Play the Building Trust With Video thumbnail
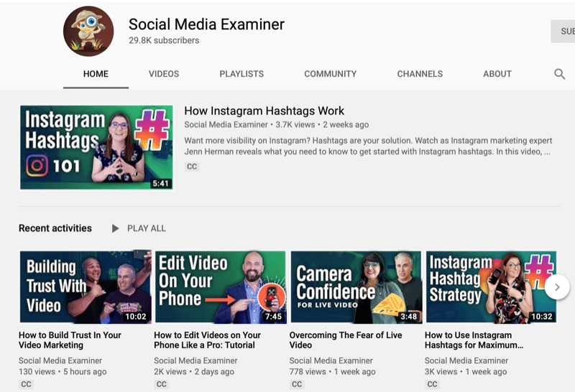 click(x=86, y=287)
